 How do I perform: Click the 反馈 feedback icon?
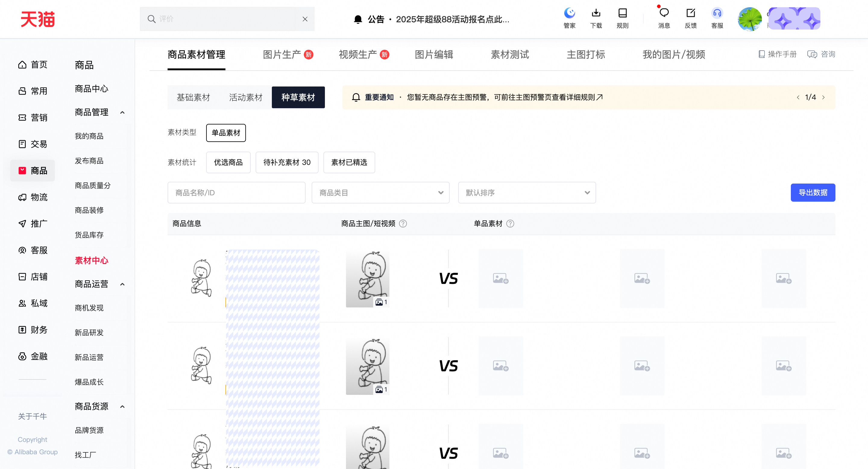tap(690, 18)
